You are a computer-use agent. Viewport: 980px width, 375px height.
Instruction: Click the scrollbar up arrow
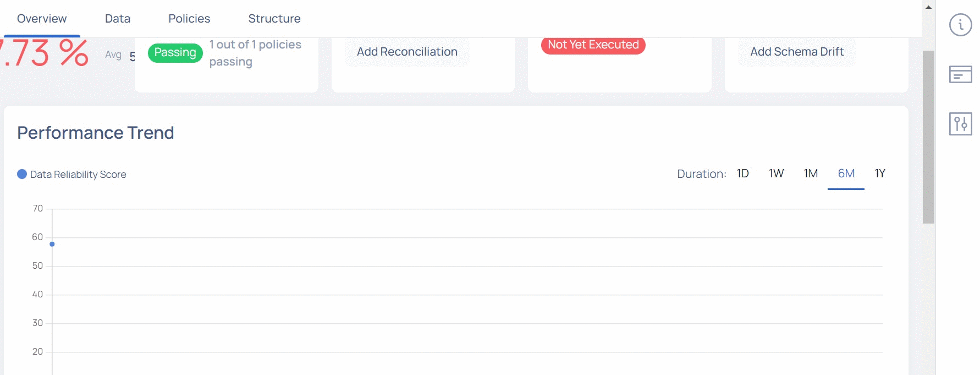click(x=928, y=7)
